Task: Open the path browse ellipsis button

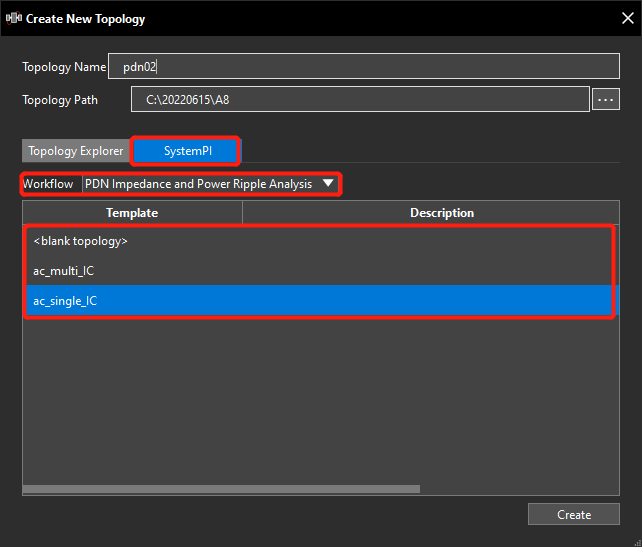Action: 606,99
